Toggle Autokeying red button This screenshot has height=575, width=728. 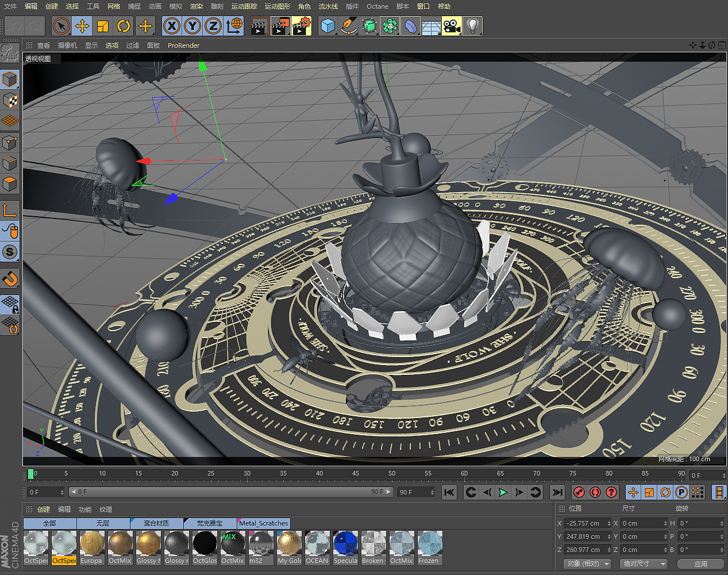tap(595, 492)
